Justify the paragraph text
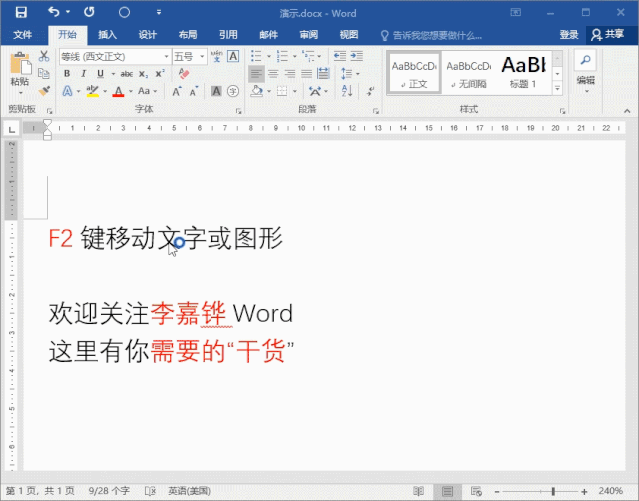Image resolution: width=639 pixels, height=501 pixels. pos(306,74)
